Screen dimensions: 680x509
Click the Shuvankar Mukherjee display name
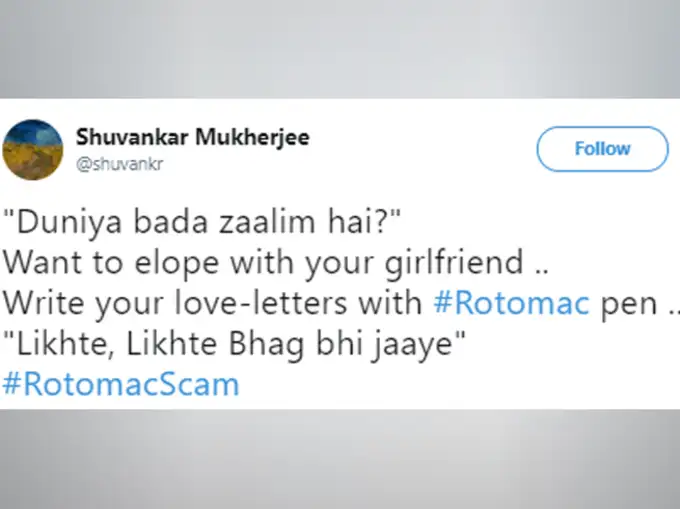(x=193, y=137)
